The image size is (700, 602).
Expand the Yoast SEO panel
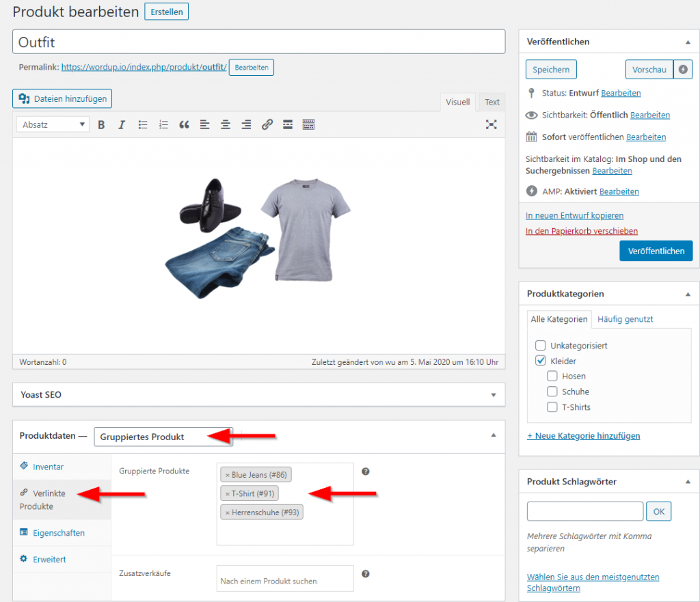(494, 395)
